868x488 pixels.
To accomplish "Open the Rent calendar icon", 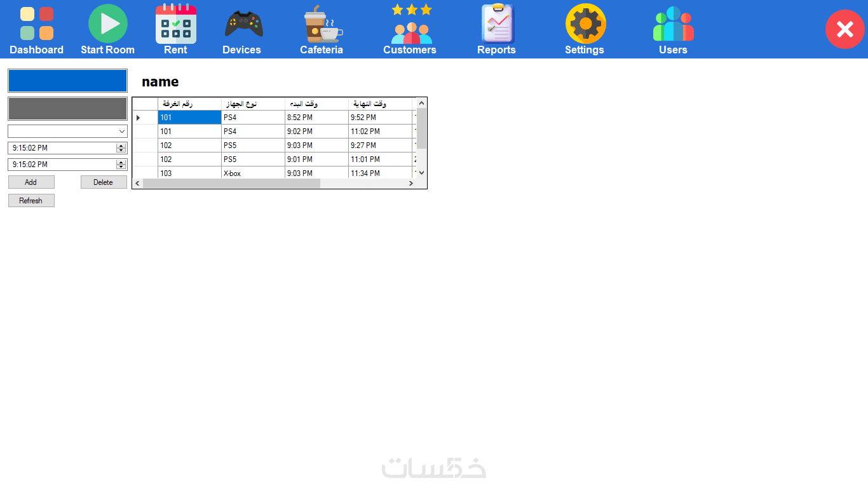I will tap(176, 24).
